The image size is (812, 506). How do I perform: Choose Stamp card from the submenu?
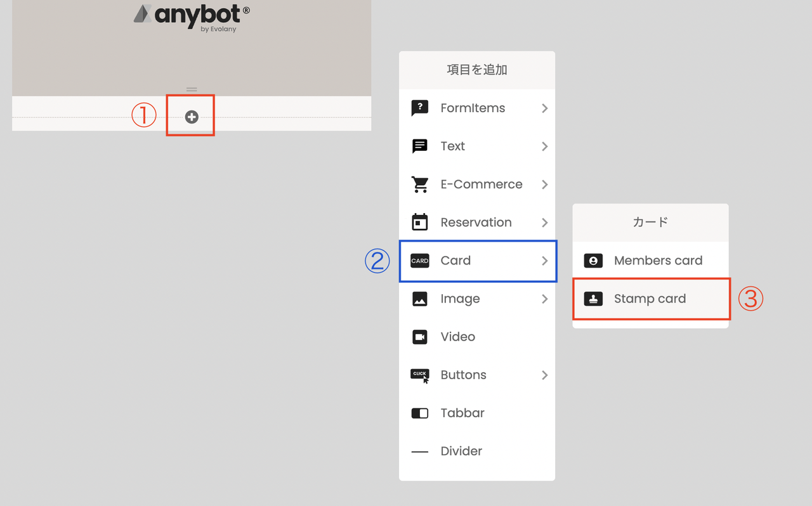650,299
